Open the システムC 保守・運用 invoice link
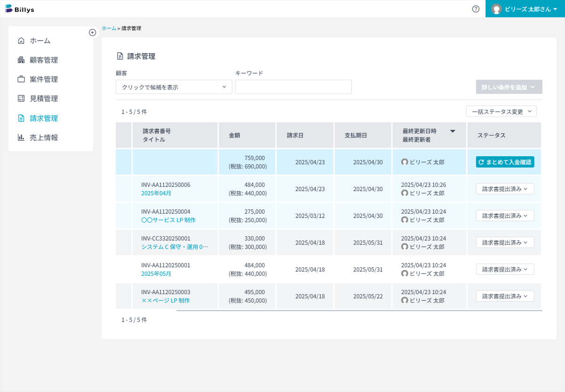 [175, 247]
